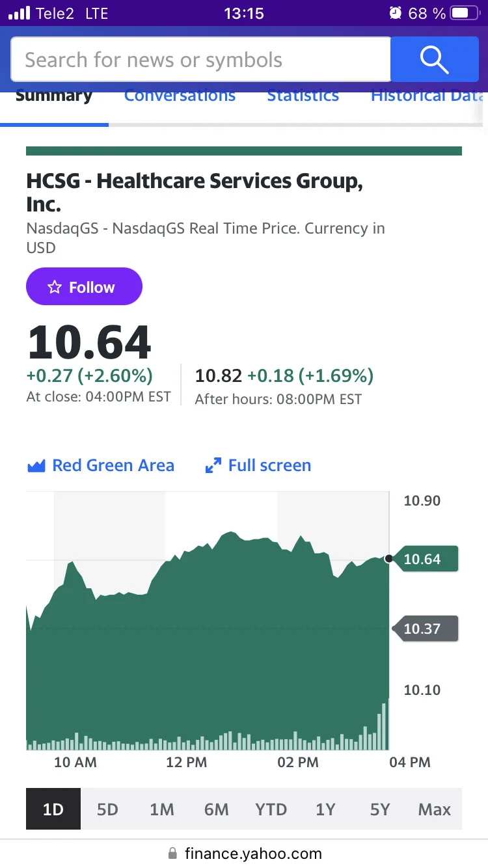Open the Statistics tab

303,96
